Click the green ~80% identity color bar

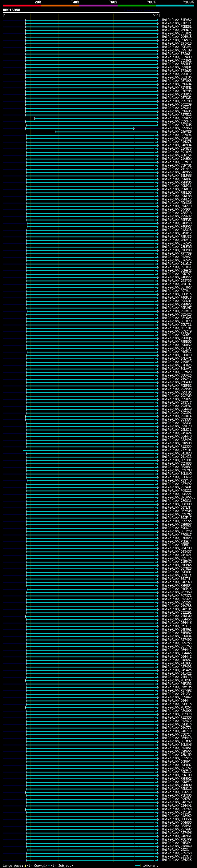pyautogui.click(x=137, y=6)
